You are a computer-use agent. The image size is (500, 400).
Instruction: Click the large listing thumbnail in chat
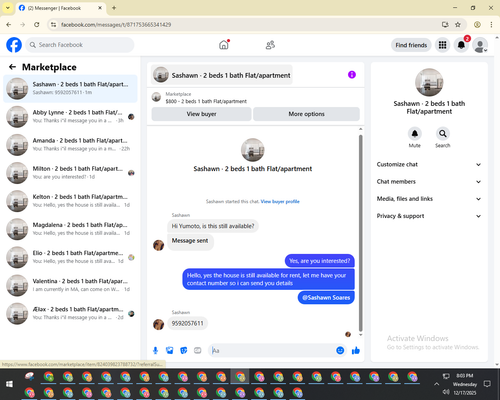pos(253,150)
